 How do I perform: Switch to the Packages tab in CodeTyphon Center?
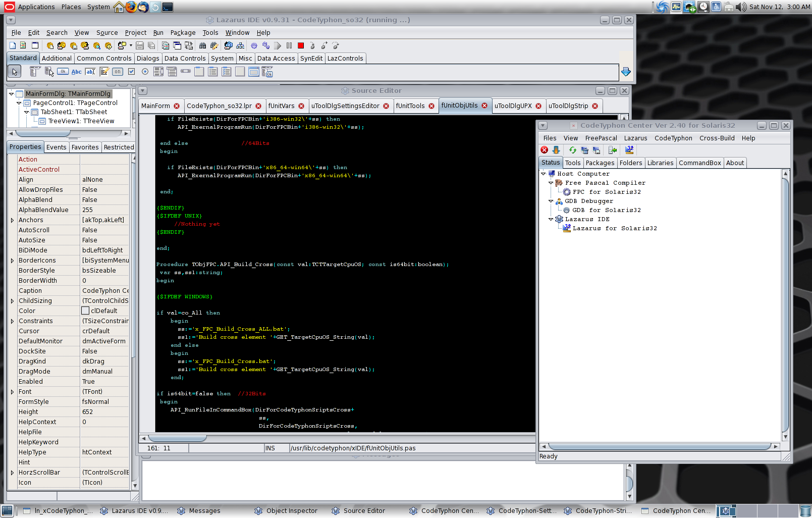click(600, 163)
